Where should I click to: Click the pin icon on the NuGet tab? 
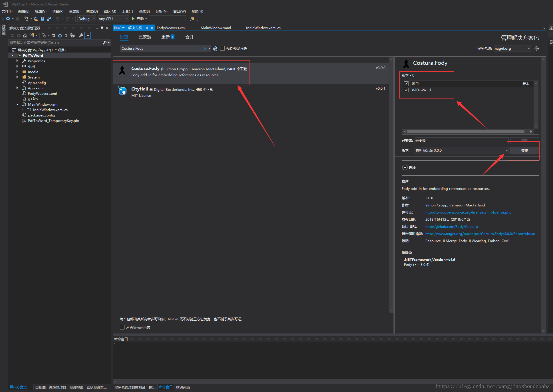[x=147, y=28]
